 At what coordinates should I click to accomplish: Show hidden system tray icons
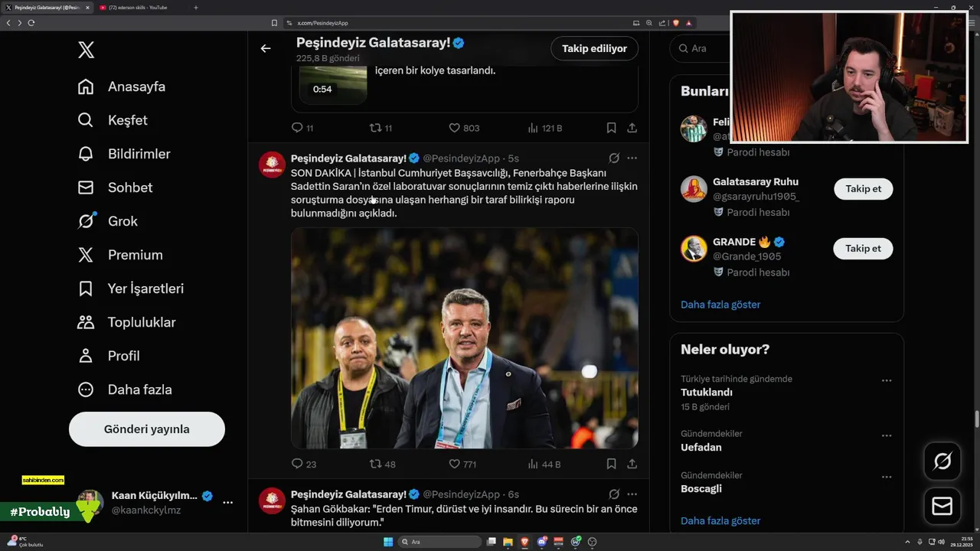click(x=908, y=542)
